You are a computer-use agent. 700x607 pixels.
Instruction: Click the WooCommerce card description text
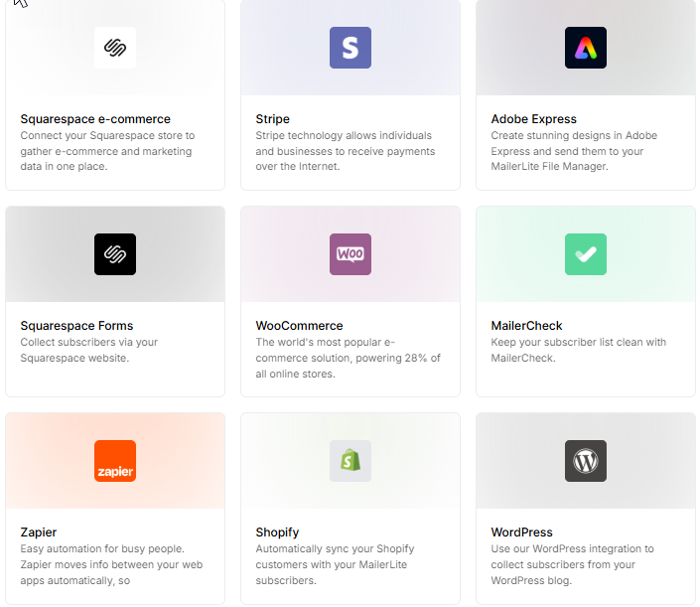348,358
